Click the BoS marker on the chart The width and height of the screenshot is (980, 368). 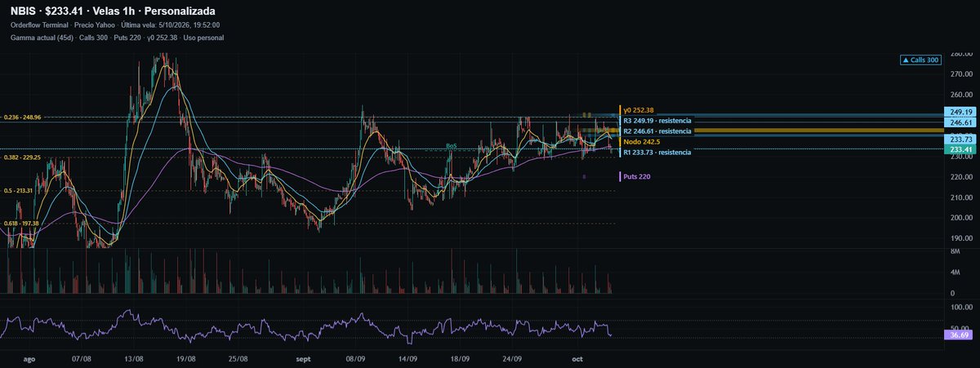pos(450,146)
